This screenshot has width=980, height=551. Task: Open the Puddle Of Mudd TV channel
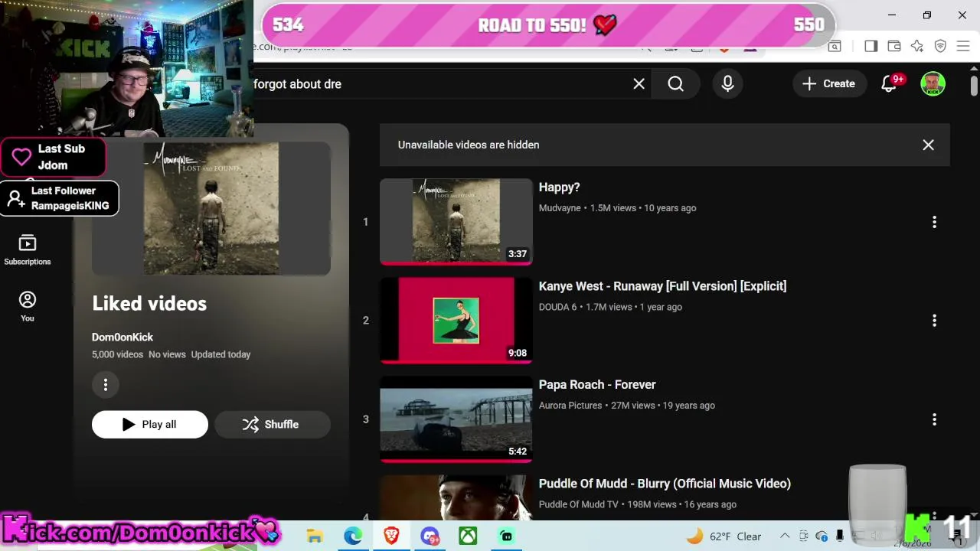578,504
